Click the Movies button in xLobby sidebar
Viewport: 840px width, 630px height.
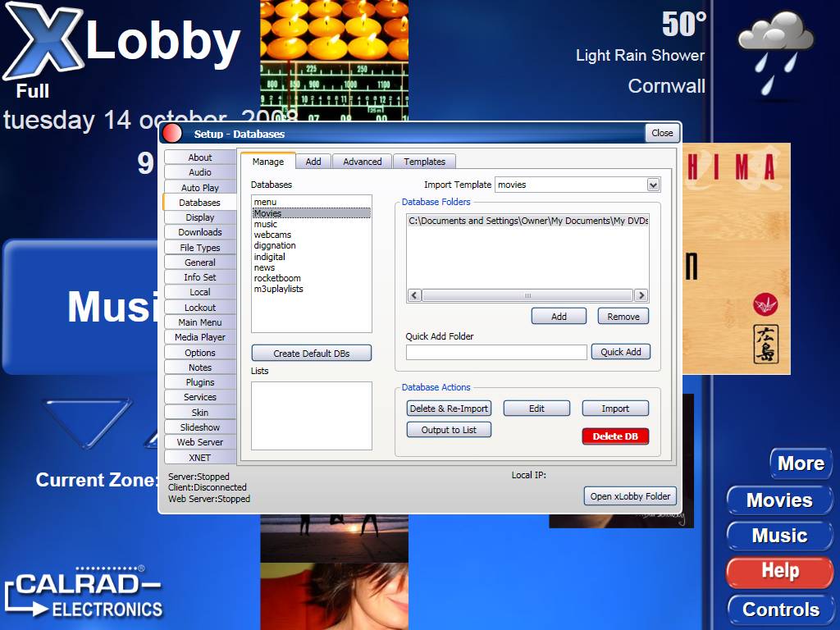[779, 500]
